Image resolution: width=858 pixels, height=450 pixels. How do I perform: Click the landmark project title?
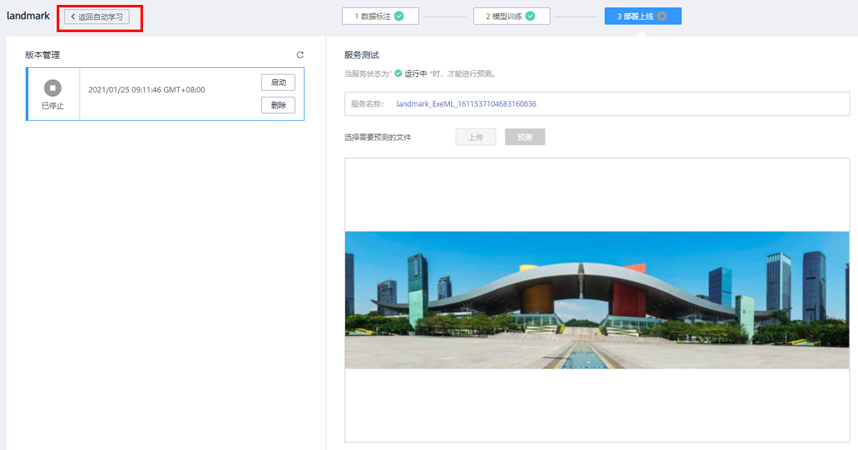(x=28, y=16)
